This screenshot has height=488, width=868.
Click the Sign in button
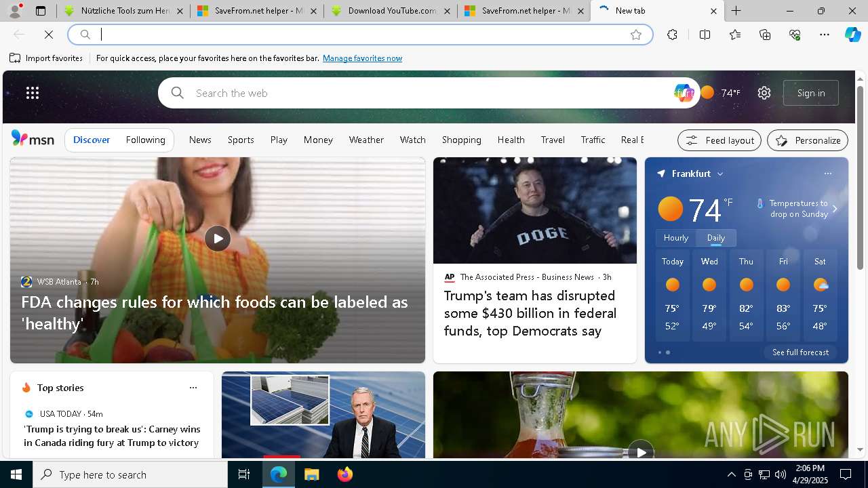[x=811, y=93]
